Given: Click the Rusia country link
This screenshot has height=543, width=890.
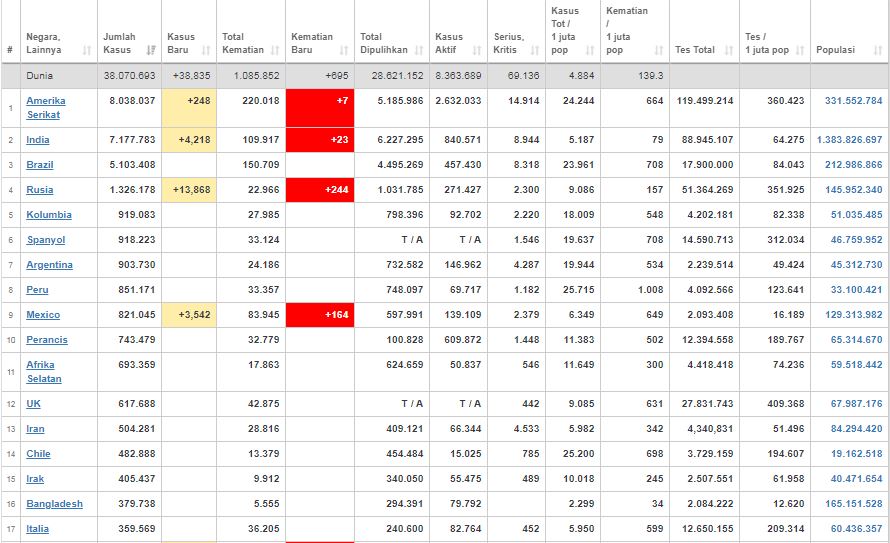Looking at the screenshot, I should [40, 190].
